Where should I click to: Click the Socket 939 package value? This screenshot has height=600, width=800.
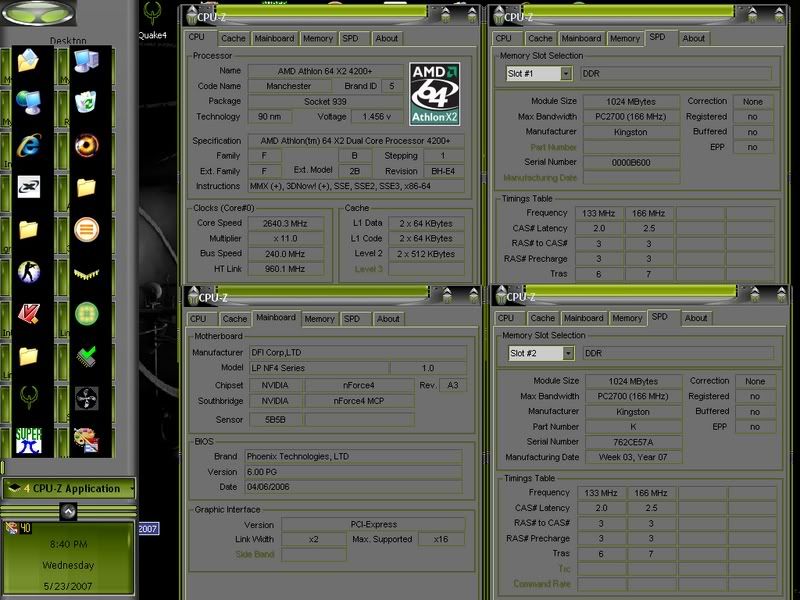[x=325, y=102]
